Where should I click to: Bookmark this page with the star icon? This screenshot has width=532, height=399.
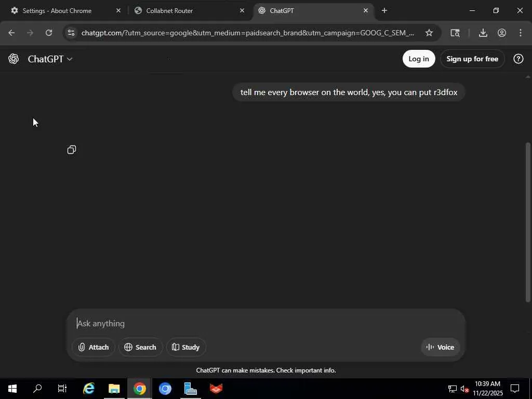[429, 33]
